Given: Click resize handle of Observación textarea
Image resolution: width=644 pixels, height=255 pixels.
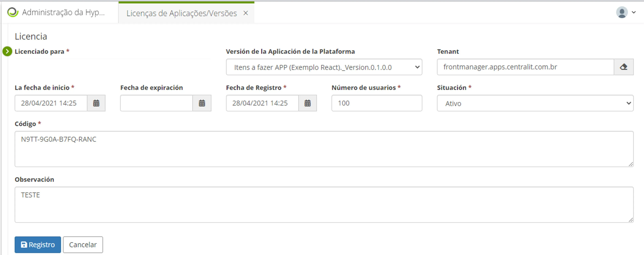Looking at the screenshot, I should click(x=630, y=220).
